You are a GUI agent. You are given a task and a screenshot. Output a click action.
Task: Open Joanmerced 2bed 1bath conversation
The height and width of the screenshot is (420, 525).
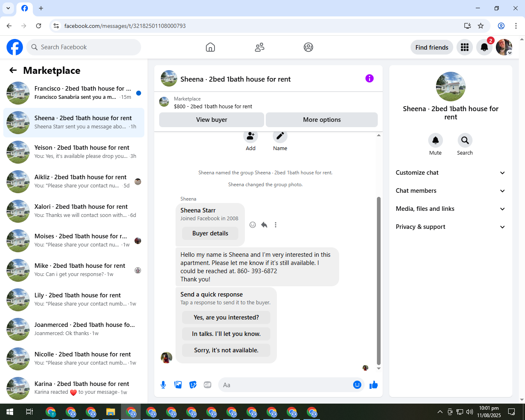[74, 329]
